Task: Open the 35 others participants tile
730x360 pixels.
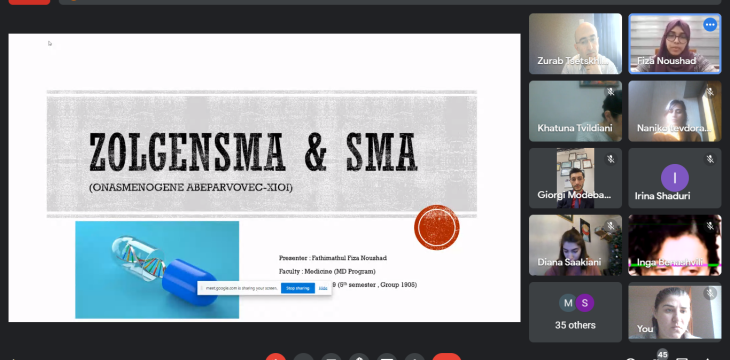Action: (x=575, y=312)
